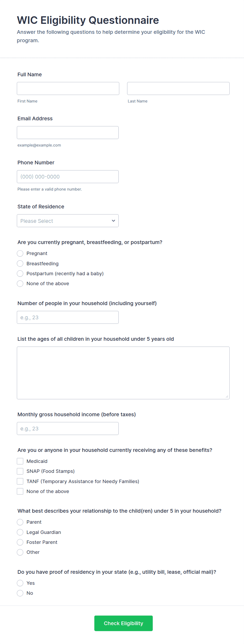This screenshot has width=244, height=644.
Task: Open the State of Residence dropdown
Action: [x=68, y=221]
